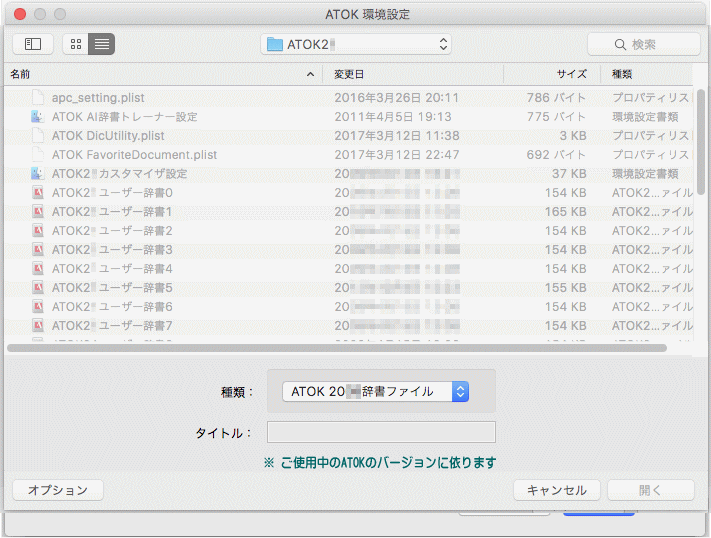Viewport: 711px width, 538px height.
Task: Select user dictionary 6 file icon
Action: [38, 307]
